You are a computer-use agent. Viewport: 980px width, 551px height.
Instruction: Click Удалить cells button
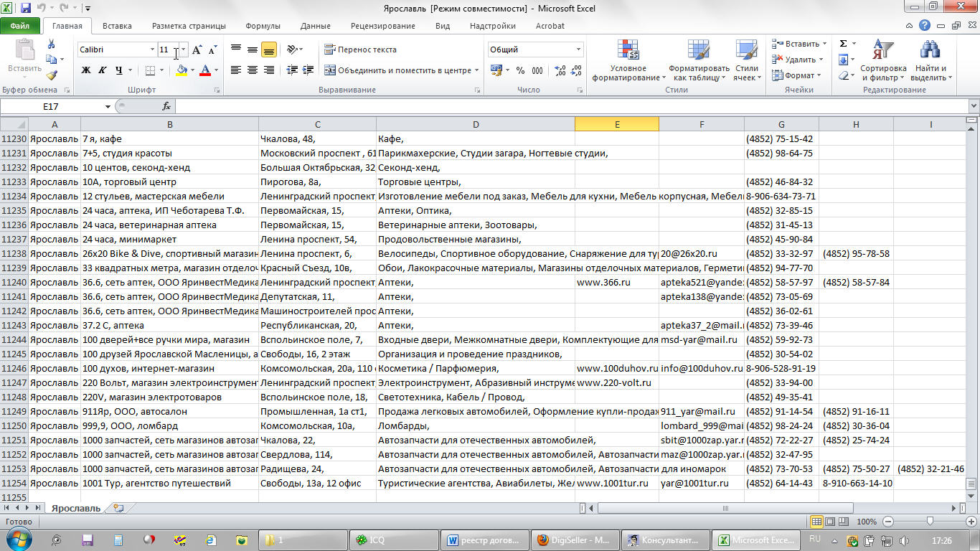(796, 60)
